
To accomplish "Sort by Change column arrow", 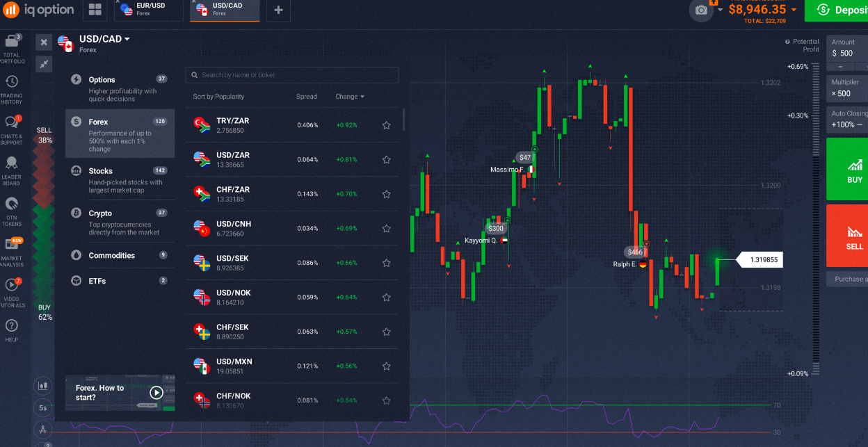I will [x=362, y=97].
